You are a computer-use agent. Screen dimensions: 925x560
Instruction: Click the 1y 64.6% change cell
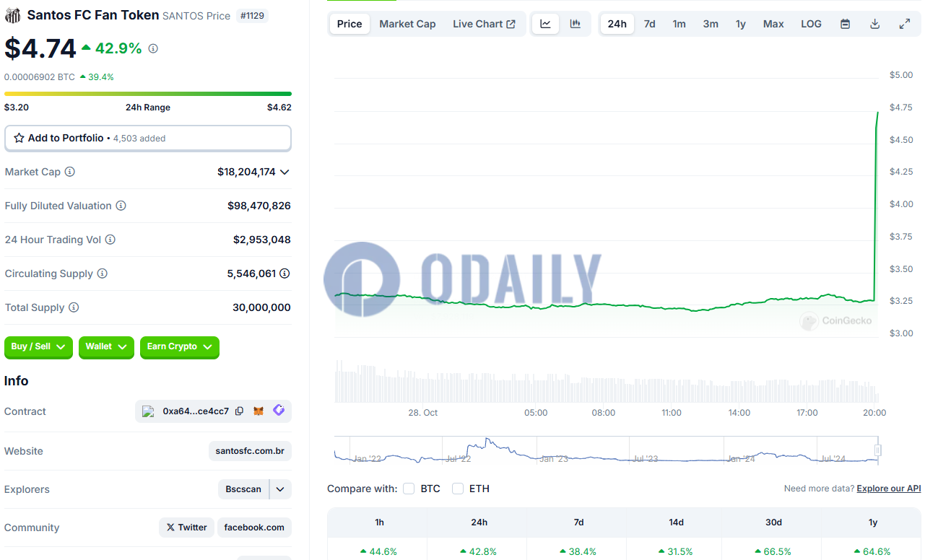pos(872,551)
